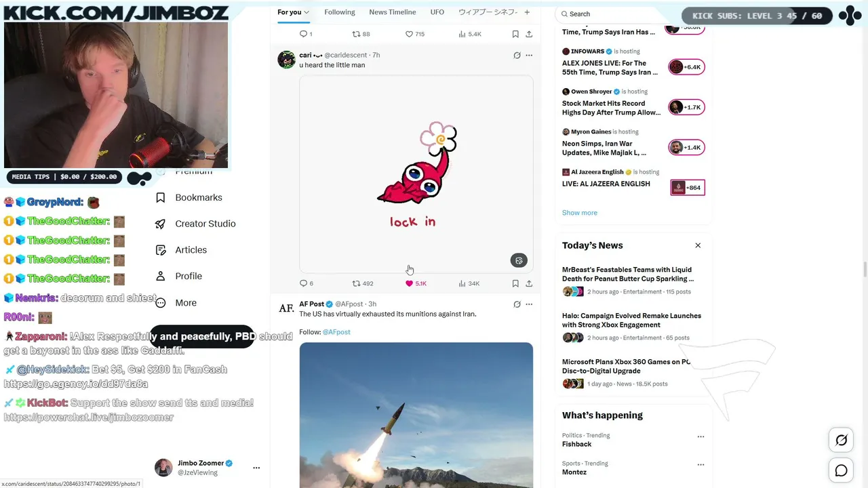Click Show more under live hosts
The height and width of the screenshot is (488, 868).
(x=580, y=213)
